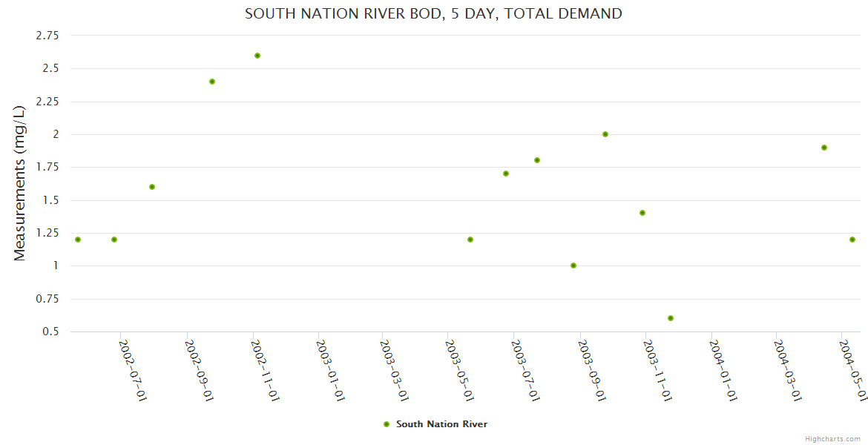Viewport: 868px width, 445px height.
Task: Click the 1.7 mg/L data point
Action: (x=506, y=174)
